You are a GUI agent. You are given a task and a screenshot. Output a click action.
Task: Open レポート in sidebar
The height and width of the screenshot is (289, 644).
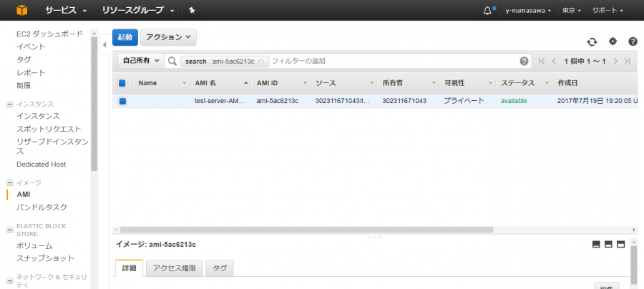(x=31, y=73)
